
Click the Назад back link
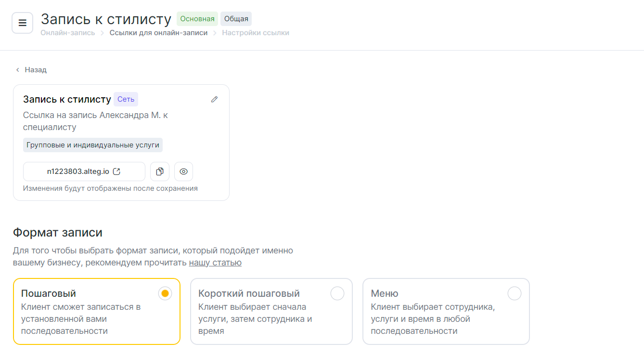tap(36, 70)
